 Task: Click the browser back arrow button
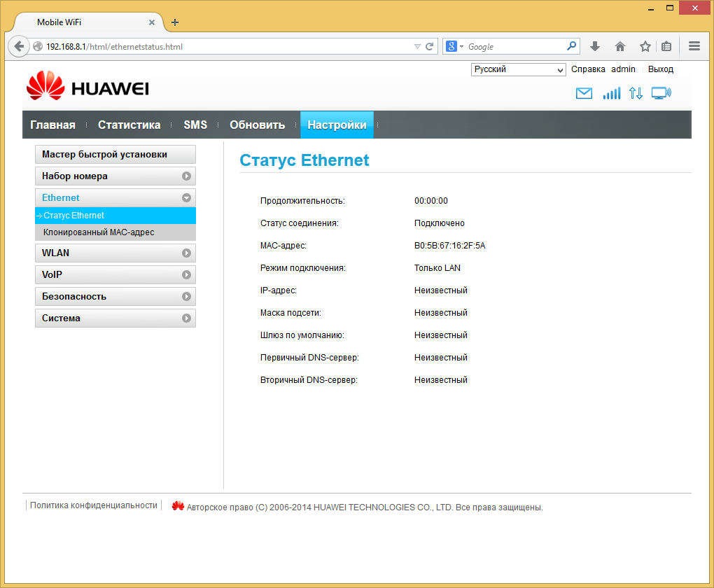pos(19,46)
